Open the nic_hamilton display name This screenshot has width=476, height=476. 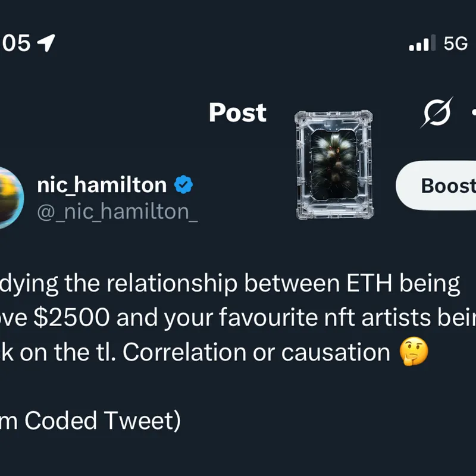coord(102,186)
